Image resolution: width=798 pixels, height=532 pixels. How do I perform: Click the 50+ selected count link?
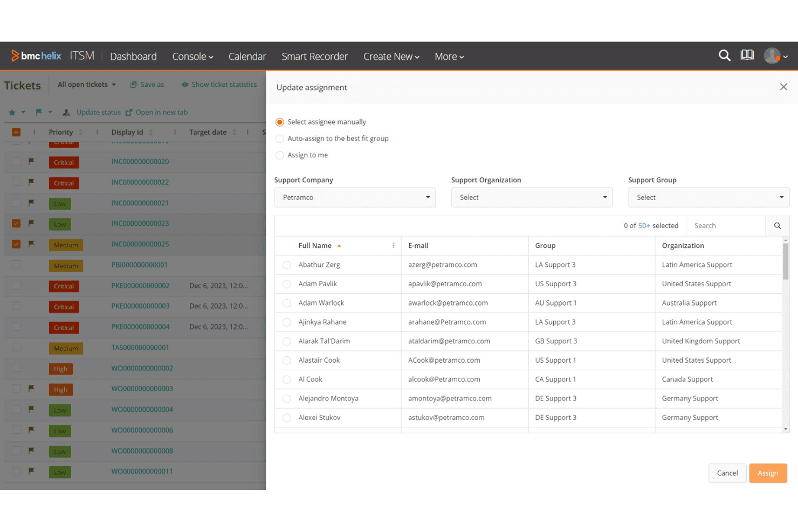point(644,226)
